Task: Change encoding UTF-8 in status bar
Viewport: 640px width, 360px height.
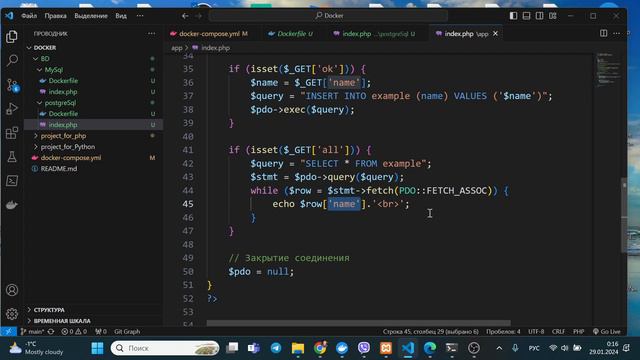Action: coord(536,331)
